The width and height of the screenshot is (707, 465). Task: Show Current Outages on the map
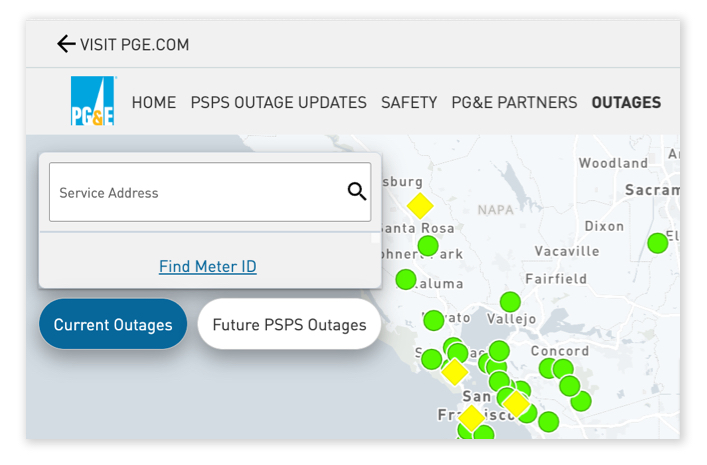point(113,325)
